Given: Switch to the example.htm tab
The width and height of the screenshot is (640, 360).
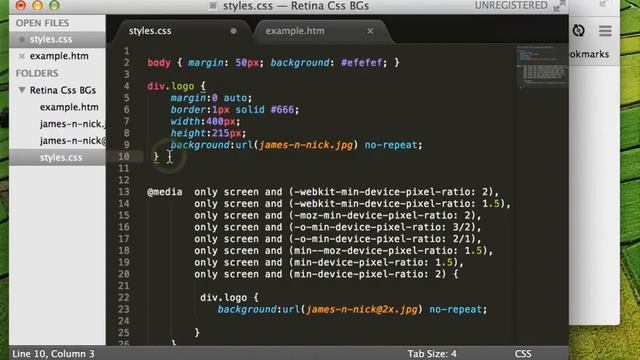Looking at the screenshot, I should coord(295,31).
